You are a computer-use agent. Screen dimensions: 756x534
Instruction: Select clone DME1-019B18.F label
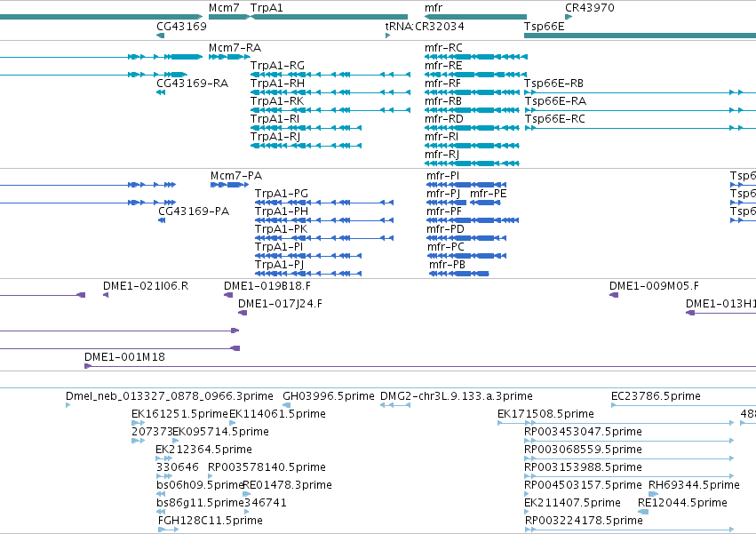[x=267, y=285]
